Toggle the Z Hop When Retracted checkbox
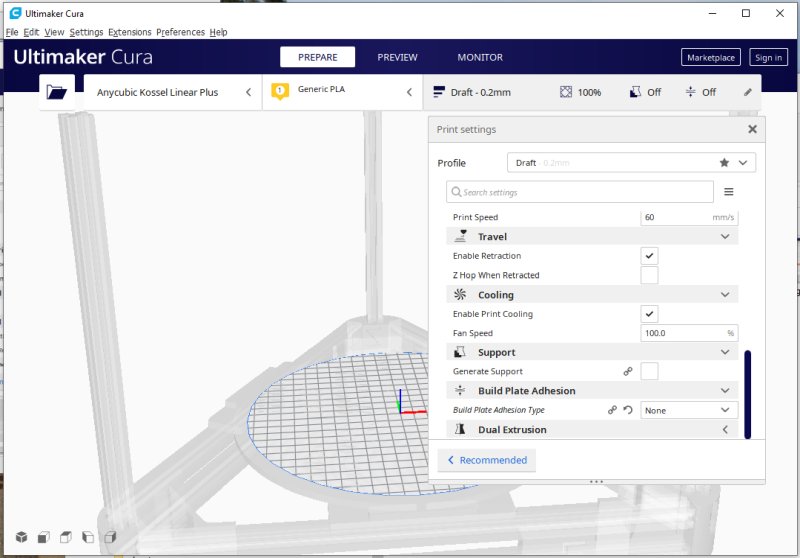 pyautogui.click(x=649, y=275)
